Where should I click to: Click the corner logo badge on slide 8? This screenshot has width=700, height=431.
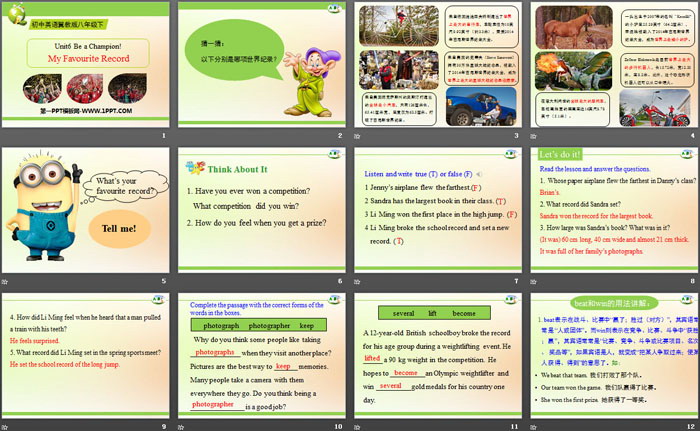coord(687,154)
